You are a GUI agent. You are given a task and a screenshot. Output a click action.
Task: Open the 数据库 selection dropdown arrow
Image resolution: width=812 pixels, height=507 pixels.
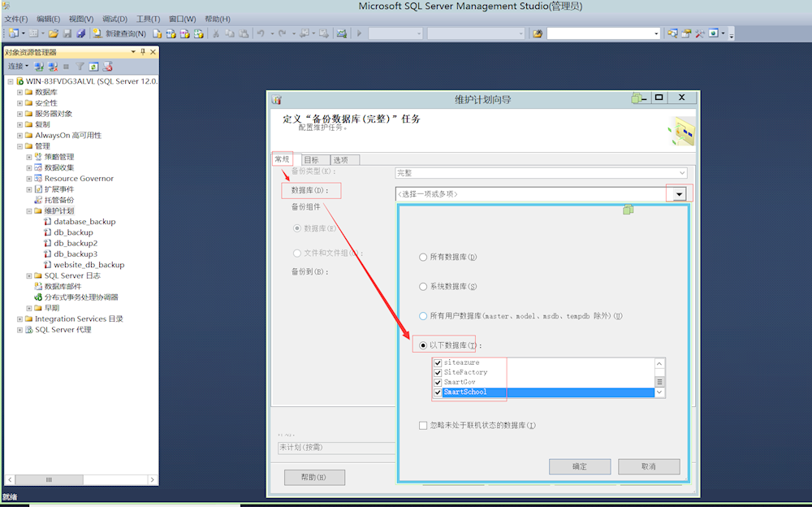680,194
